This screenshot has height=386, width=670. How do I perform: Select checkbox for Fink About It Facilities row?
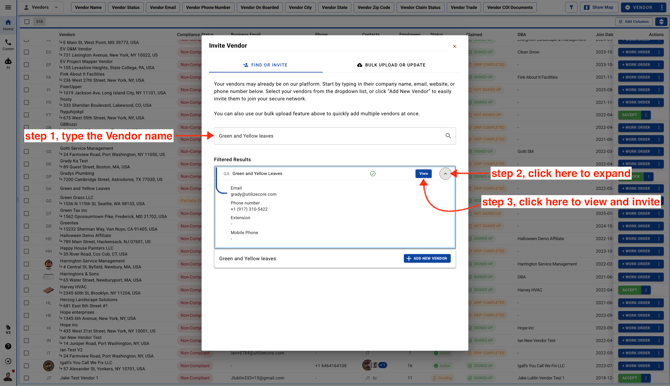(x=26, y=77)
